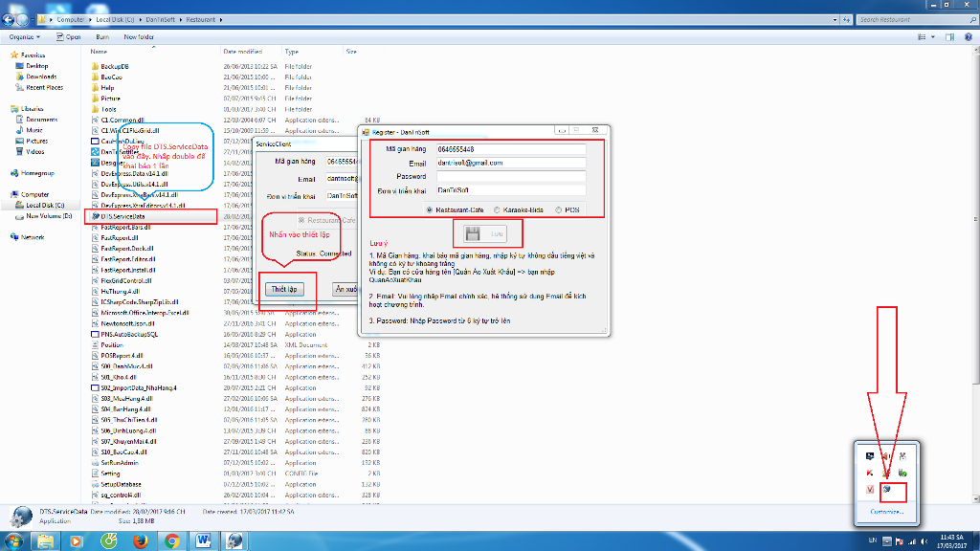This screenshot has height=551, width=980.
Task: Click the green circular app taskbar icon
Action: pos(109,541)
